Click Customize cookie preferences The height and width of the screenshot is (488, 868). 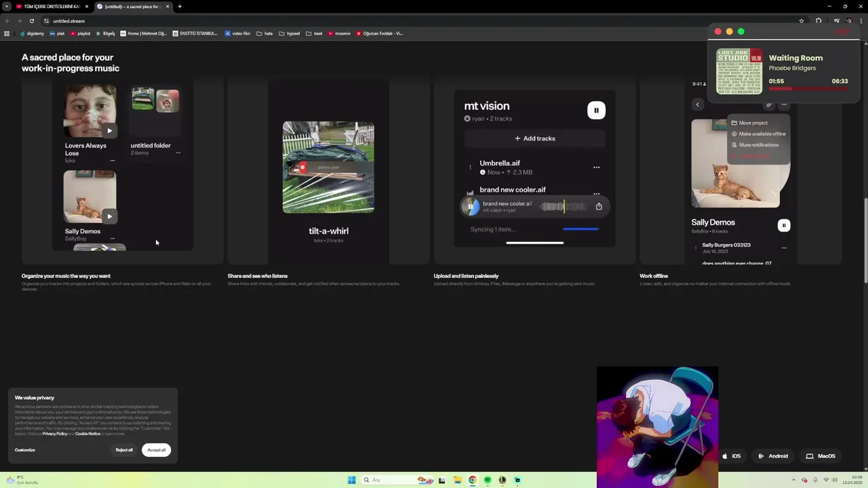click(25, 450)
